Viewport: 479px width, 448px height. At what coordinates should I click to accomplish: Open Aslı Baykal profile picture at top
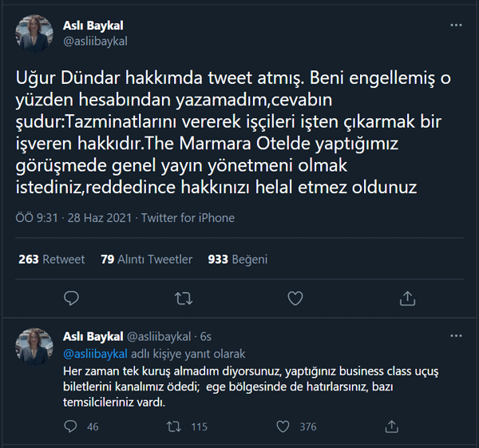pos(35,34)
